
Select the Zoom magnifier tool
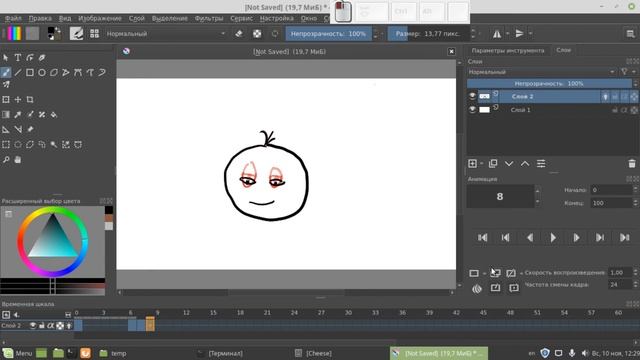[x=6, y=160]
